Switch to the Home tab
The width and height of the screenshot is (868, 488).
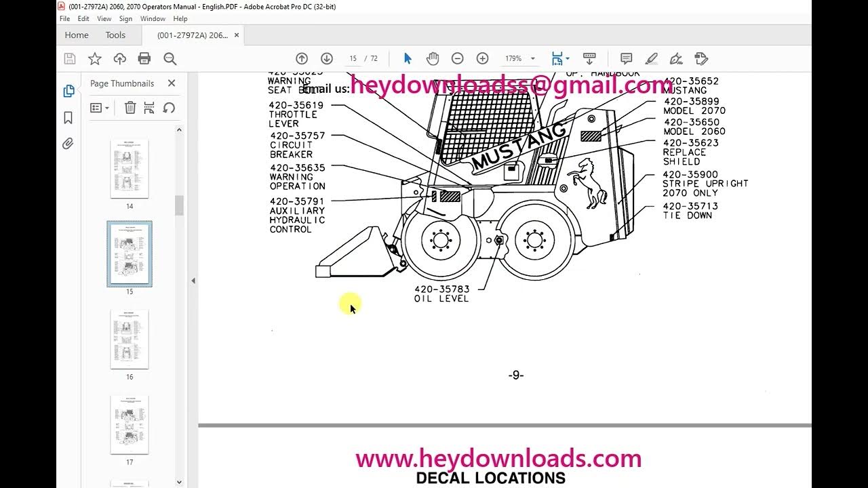pos(77,35)
